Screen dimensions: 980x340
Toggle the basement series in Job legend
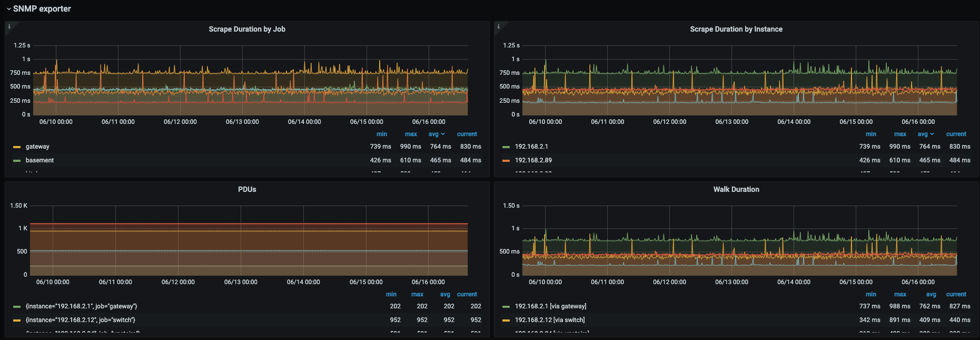click(39, 161)
